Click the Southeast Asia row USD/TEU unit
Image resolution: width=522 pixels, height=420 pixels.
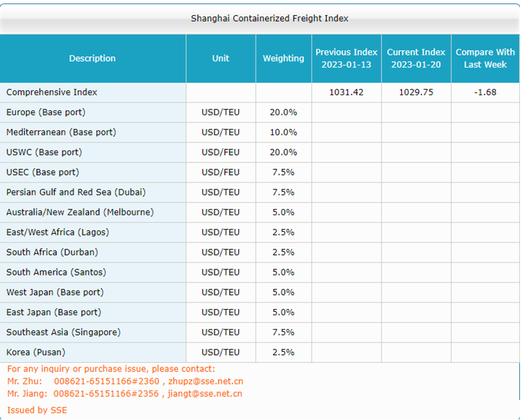pos(220,332)
